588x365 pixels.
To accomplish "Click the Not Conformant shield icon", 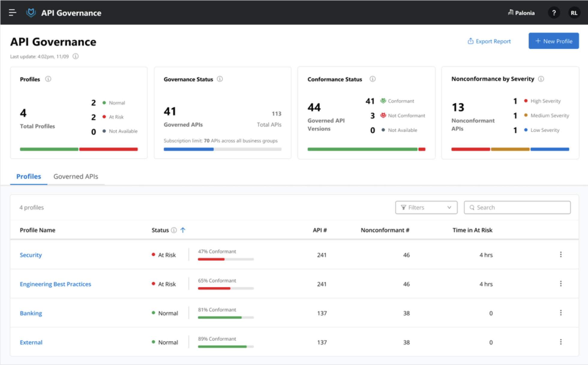I will coord(383,115).
